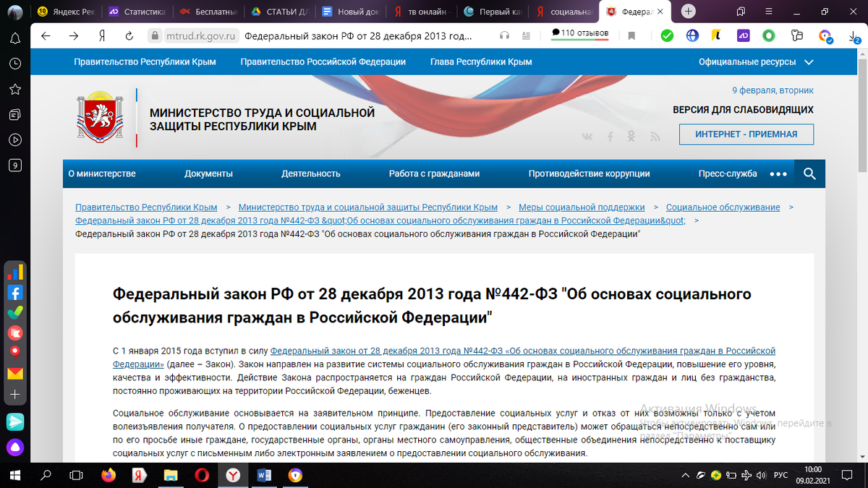Enable read-aloud headphones icon in address bar
The image size is (868, 488).
pyautogui.click(x=504, y=35)
